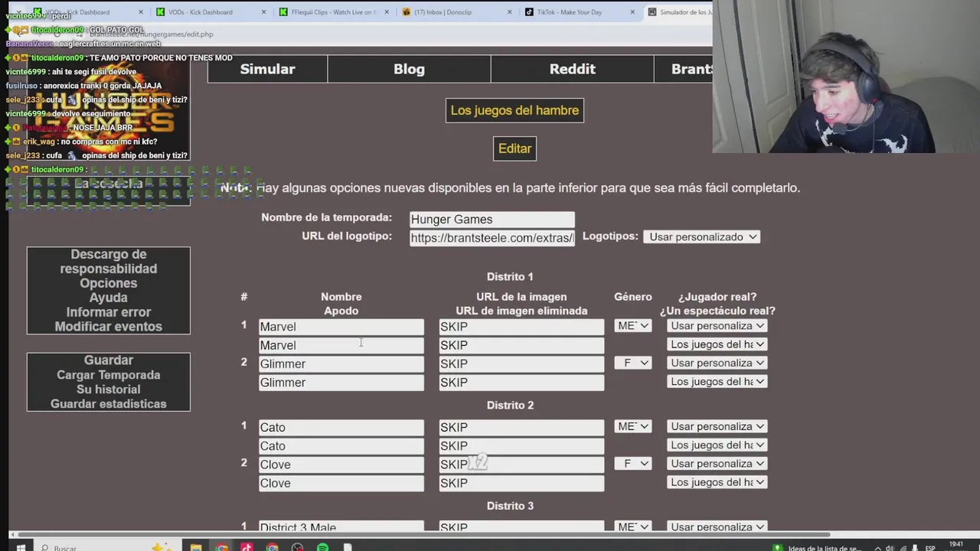Viewport: 980px width, 551px height.
Task: Open Cato's Usar personaliza dropdown
Action: [717, 426]
